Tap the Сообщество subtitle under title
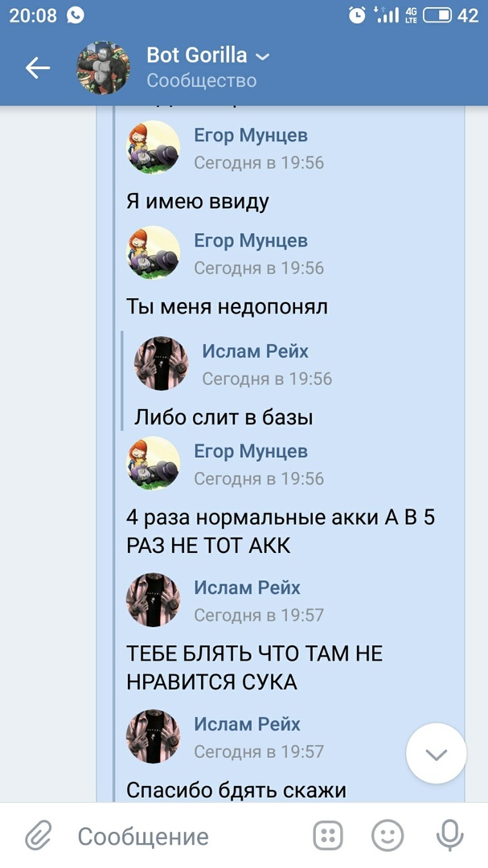 pos(202,80)
